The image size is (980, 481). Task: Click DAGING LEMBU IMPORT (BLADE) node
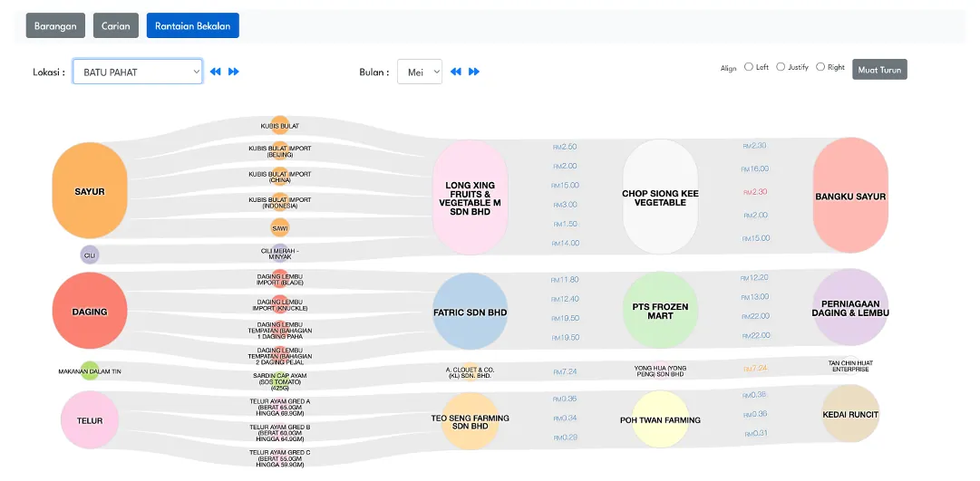pyautogui.click(x=280, y=279)
